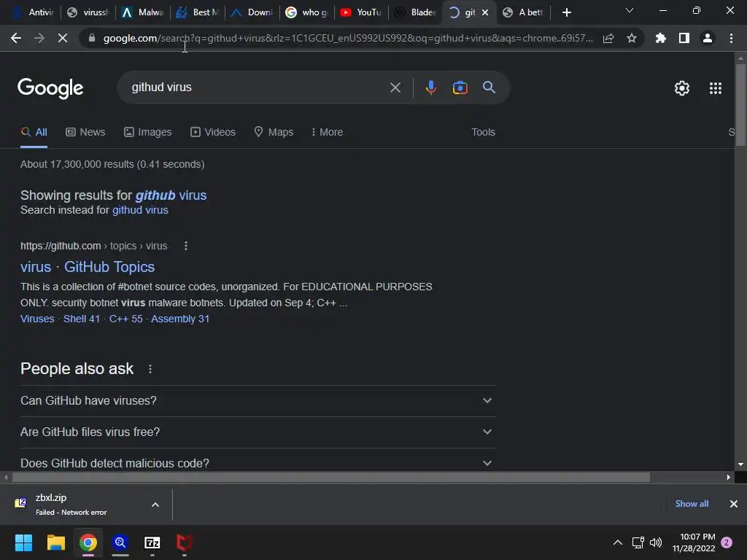Click the search text field
The height and width of the screenshot is (560, 747).
[258, 87]
